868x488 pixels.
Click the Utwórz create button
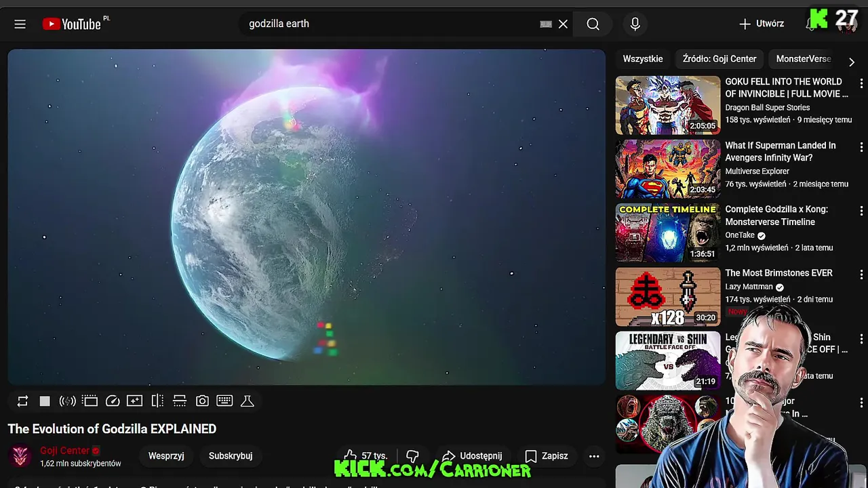coord(762,24)
